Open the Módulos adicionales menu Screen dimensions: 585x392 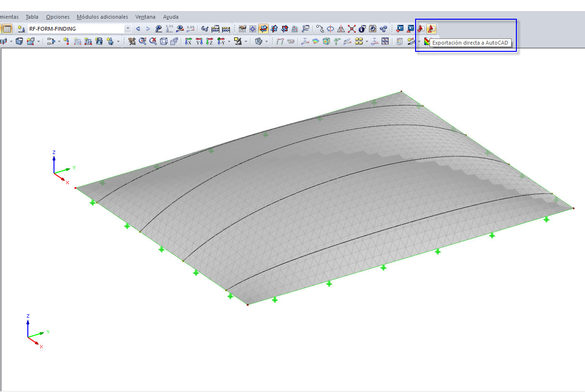tap(103, 17)
